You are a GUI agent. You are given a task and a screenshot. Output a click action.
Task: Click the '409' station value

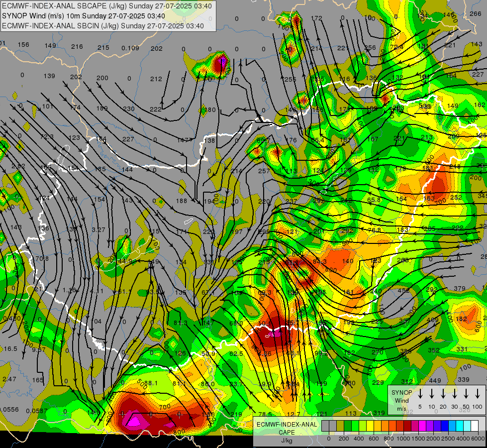tap(433, 320)
